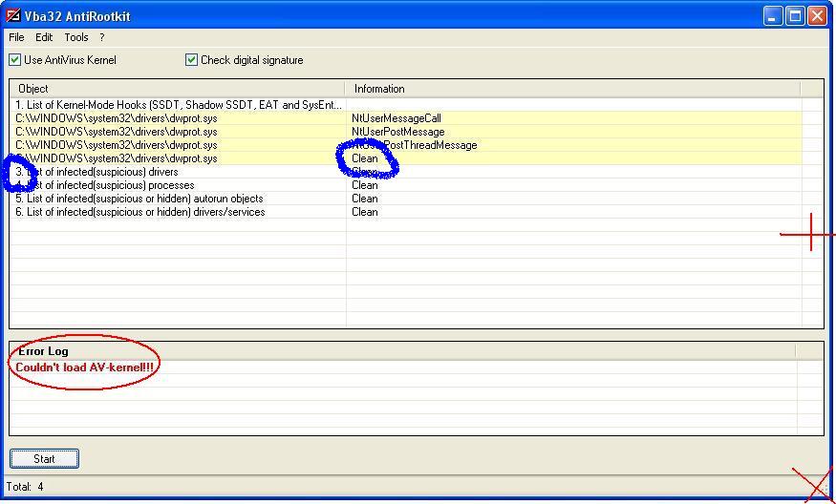The width and height of the screenshot is (836, 504).
Task: Click the Information column header
Action: 573,89
